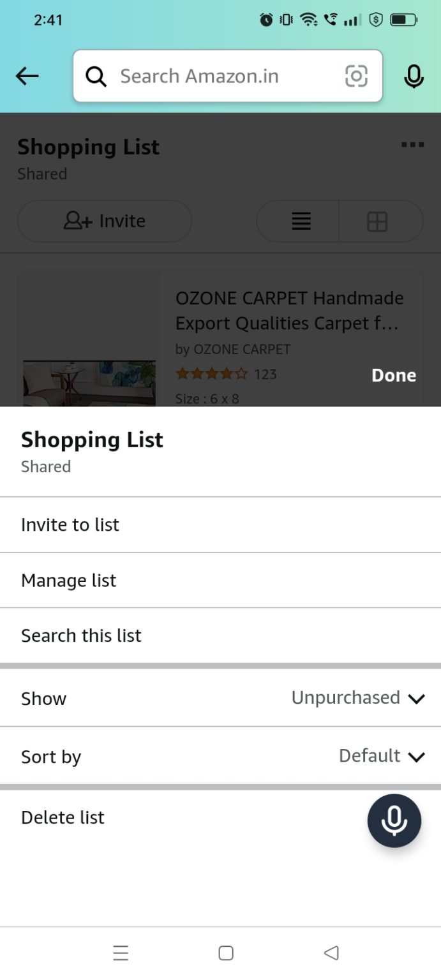
Task: Tap the camera scan icon in the search bar
Action: pyautogui.click(x=355, y=76)
